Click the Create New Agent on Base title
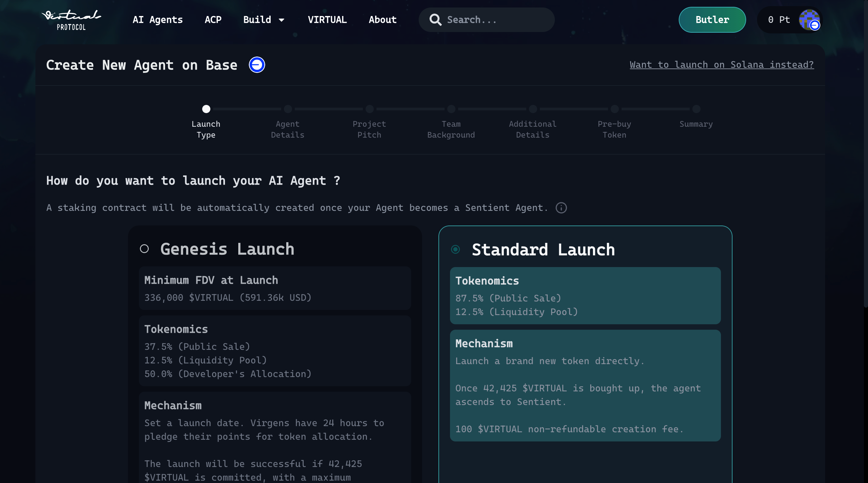 point(142,65)
